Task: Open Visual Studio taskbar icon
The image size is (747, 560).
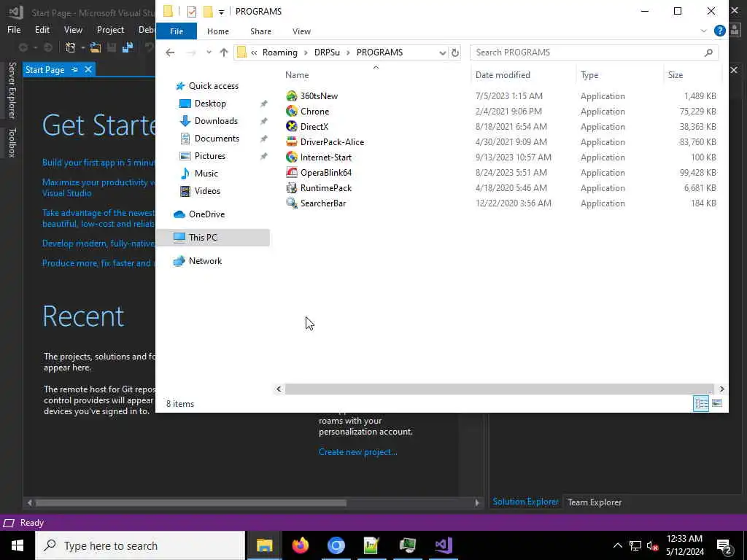Action: 443,545
